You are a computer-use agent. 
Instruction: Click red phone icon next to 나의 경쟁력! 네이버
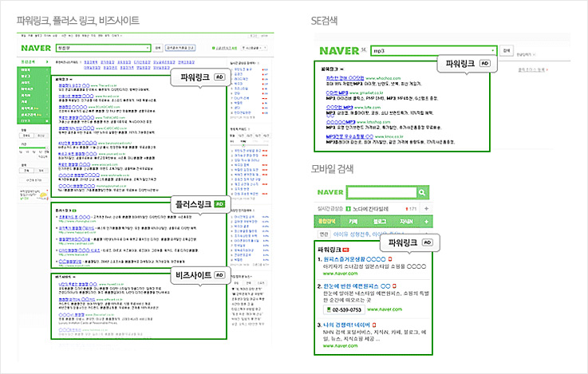pyautogui.click(x=374, y=325)
